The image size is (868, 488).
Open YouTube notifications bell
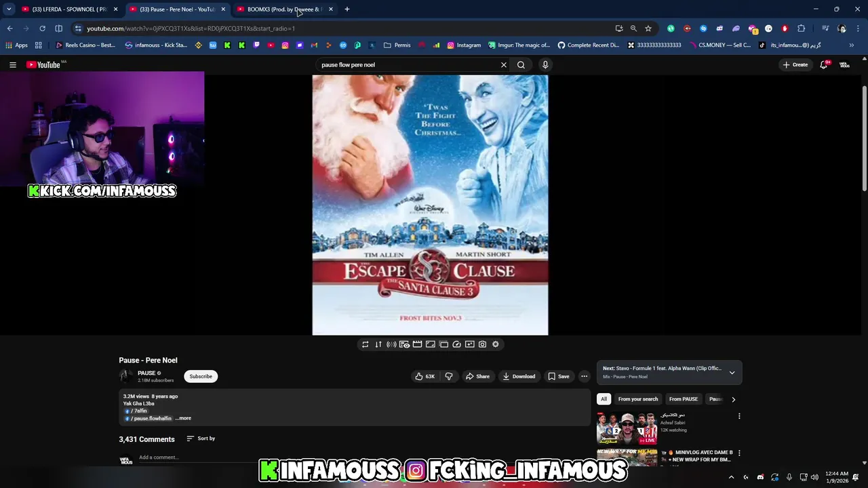[x=823, y=65]
